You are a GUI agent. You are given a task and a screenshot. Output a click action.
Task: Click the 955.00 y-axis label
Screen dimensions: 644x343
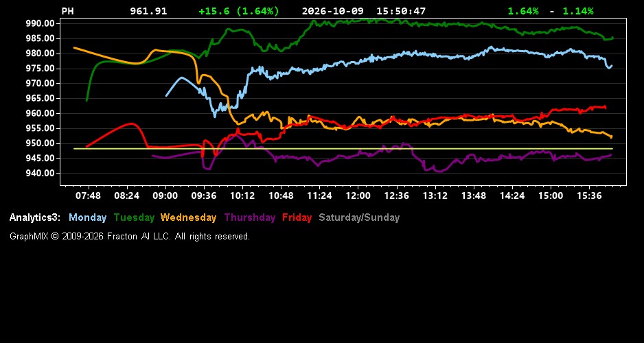(x=40, y=128)
